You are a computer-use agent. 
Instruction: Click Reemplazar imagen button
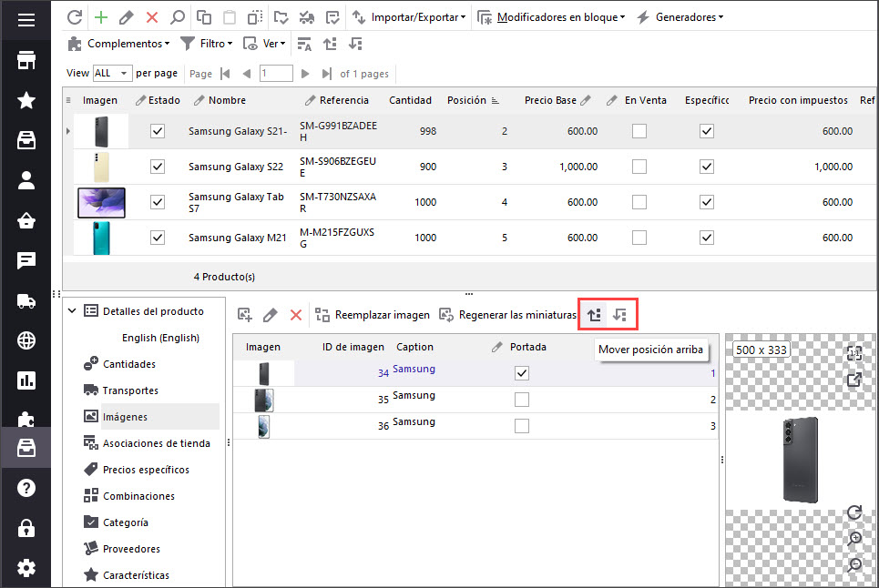pyautogui.click(x=373, y=315)
